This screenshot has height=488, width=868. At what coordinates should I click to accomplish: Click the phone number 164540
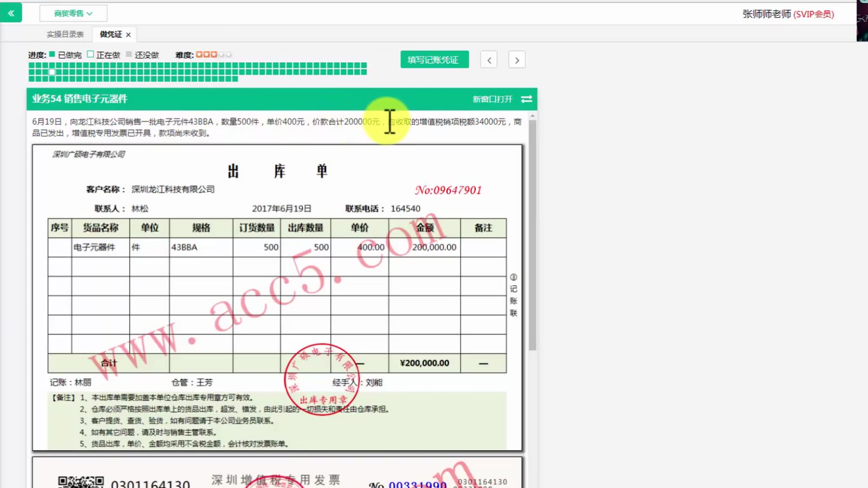pyautogui.click(x=405, y=209)
